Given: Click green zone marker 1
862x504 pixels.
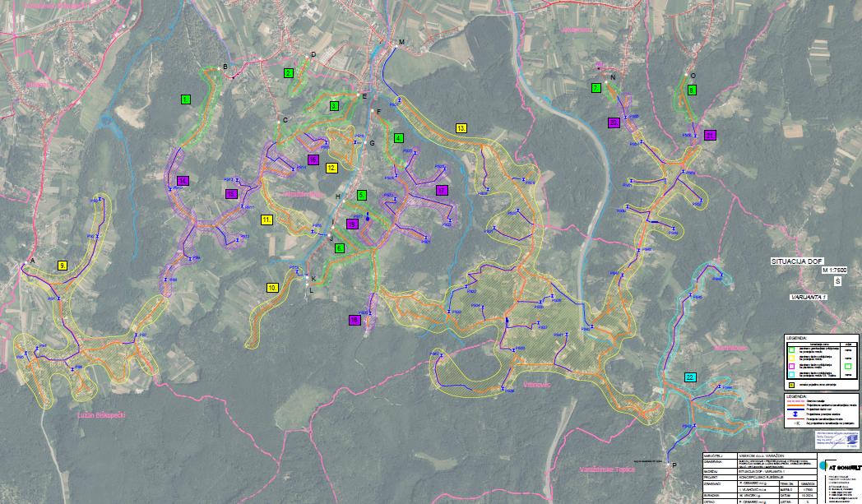Looking at the screenshot, I should 186,99.
